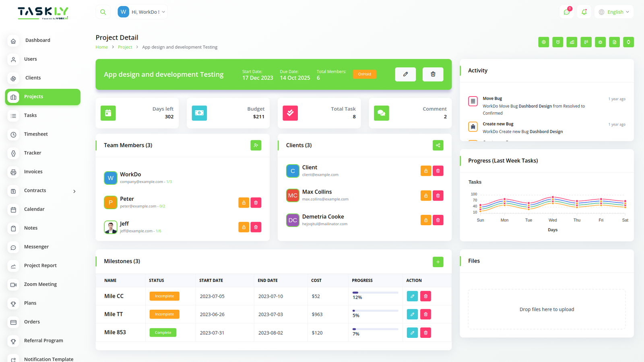Viewport: 644px width, 362px height.
Task: Click the share clients icon
Action: pyautogui.click(x=438, y=145)
